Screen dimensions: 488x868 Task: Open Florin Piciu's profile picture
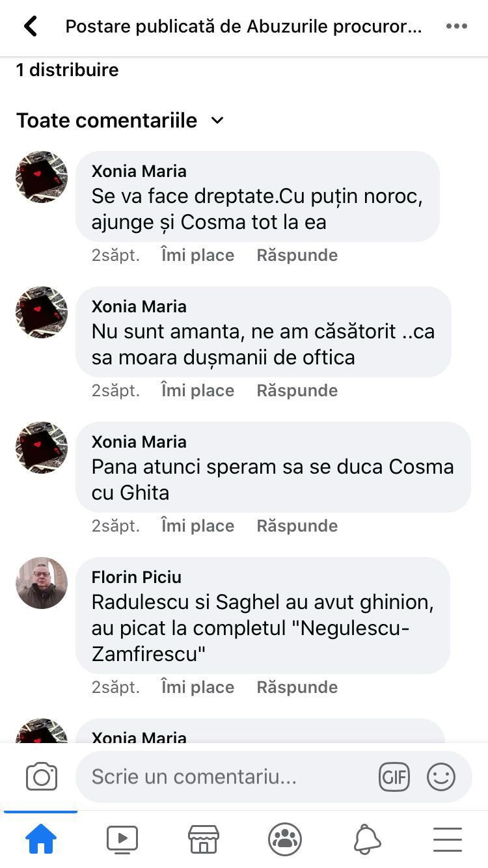point(42,583)
